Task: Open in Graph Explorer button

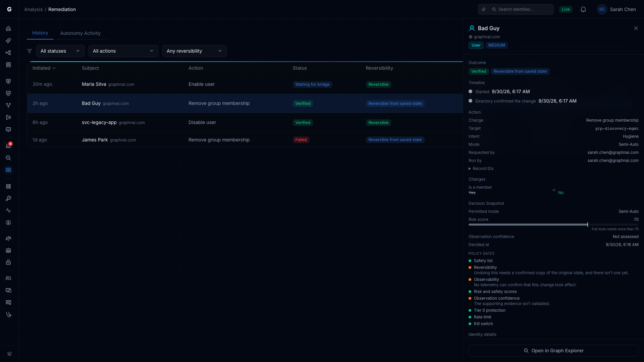Action: coord(553,351)
